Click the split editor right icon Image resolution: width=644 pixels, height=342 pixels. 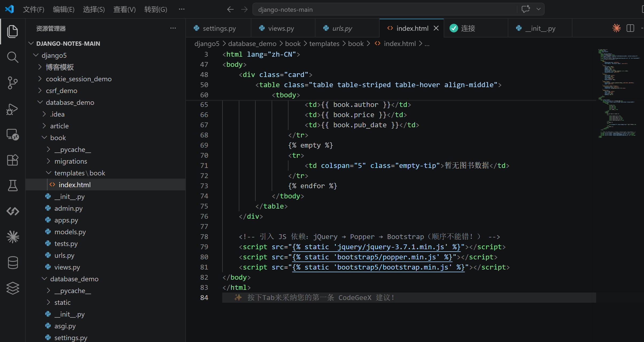point(630,28)
